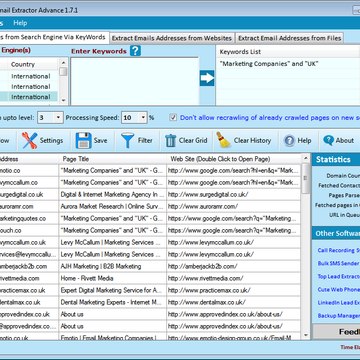Screen dimensions: 360x360
Task: Switch to Extract Emails Addresses from Websites tab
Action: [172, 38]
